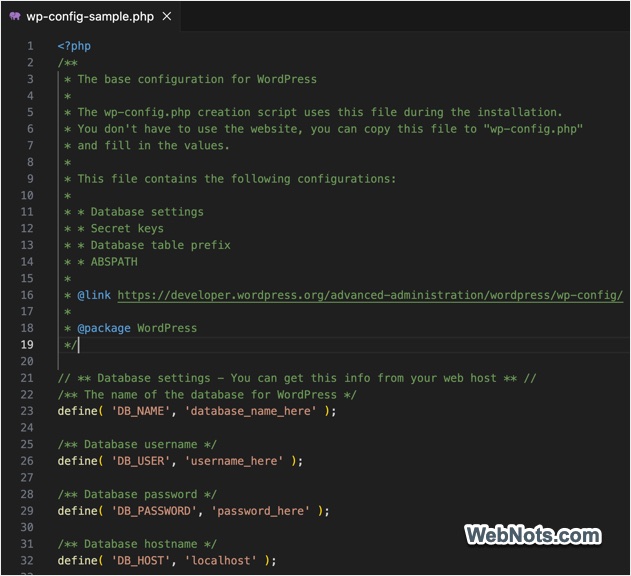Click 'Database settings' on line 11
The height and width of the screenshot is (576, 631).
tap(147, 212)
